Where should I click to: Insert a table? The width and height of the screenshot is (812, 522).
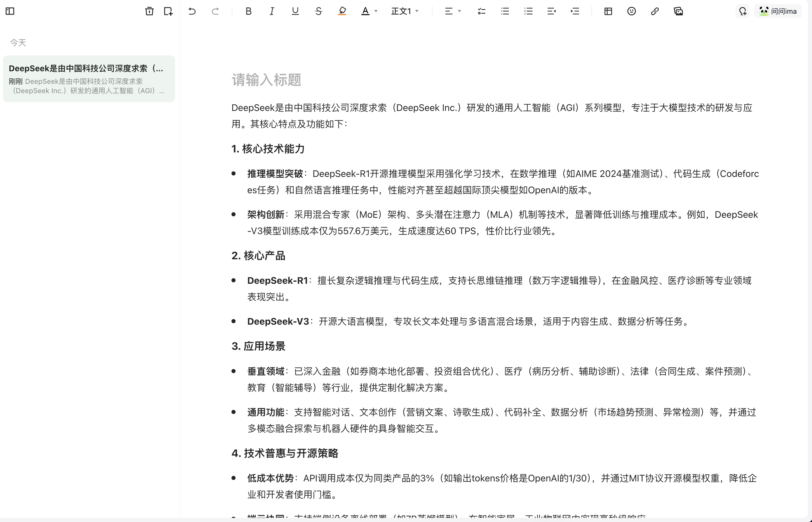point(608,11)
